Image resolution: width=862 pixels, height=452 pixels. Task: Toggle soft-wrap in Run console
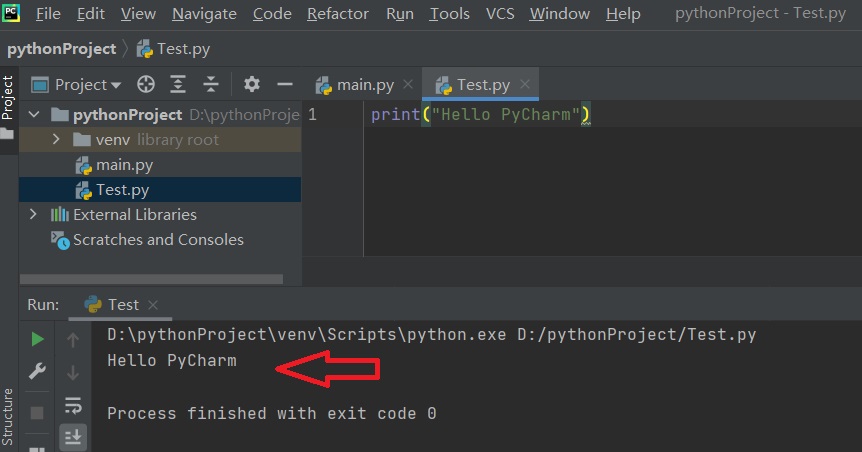click(73, 406)
